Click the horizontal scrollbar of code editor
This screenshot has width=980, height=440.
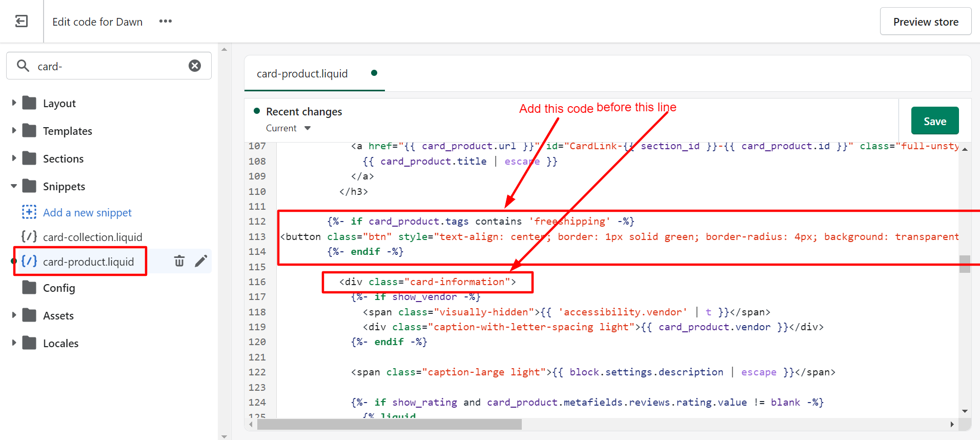tap(390, 424)
